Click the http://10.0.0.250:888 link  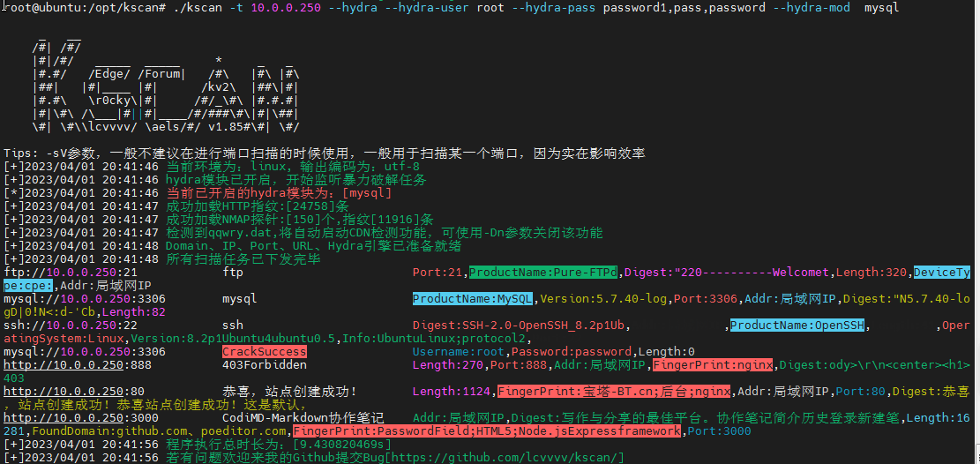tap(78, 365)
